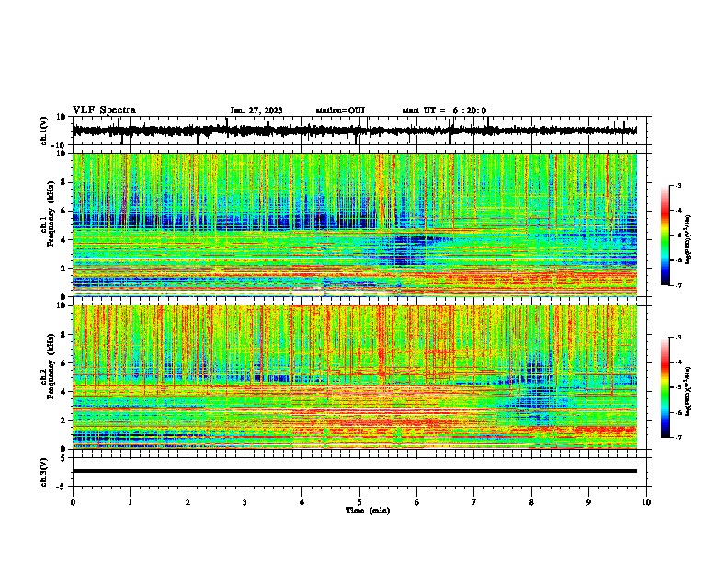Click time axis tick label "9"
Viewport: 728px width, 563px height.
(x=588, y=502)
